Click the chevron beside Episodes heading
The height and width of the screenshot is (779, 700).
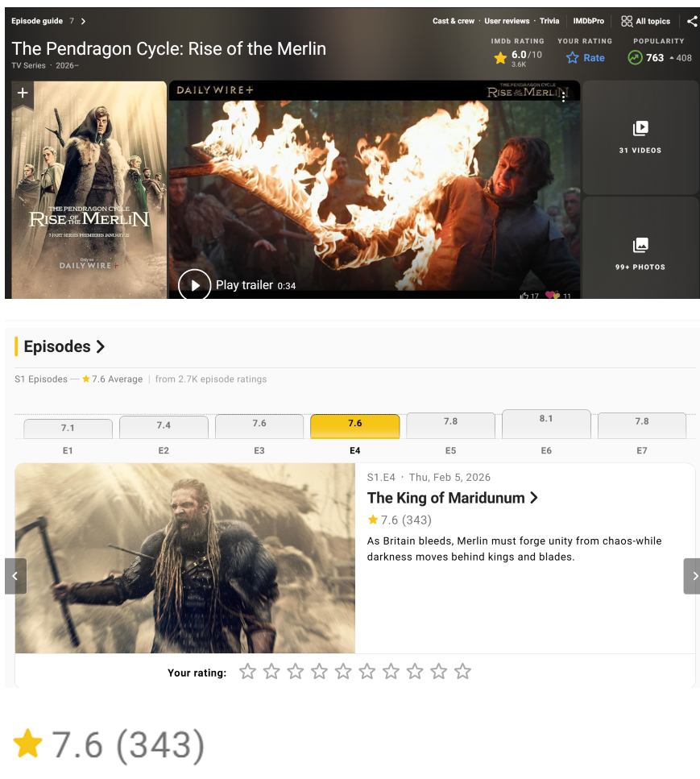[101, 346]
